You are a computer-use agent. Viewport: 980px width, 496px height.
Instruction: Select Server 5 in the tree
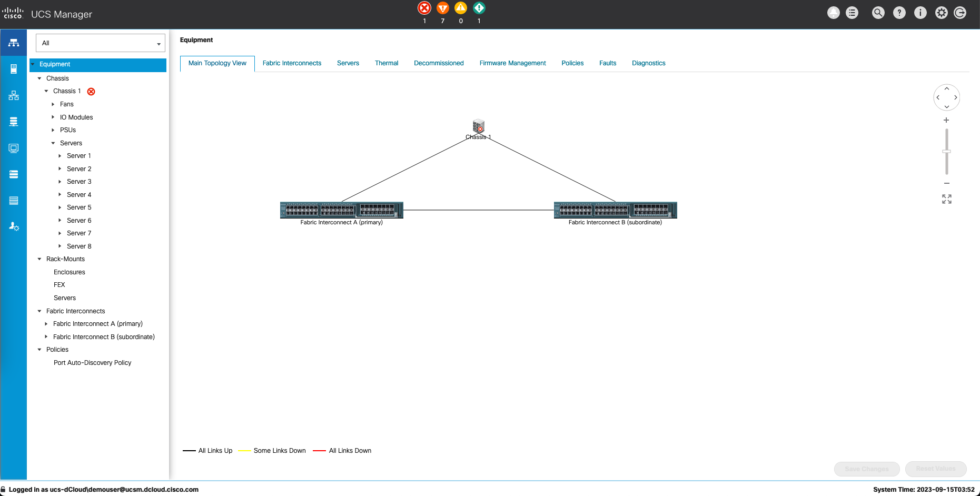click(x=79, y=207)
